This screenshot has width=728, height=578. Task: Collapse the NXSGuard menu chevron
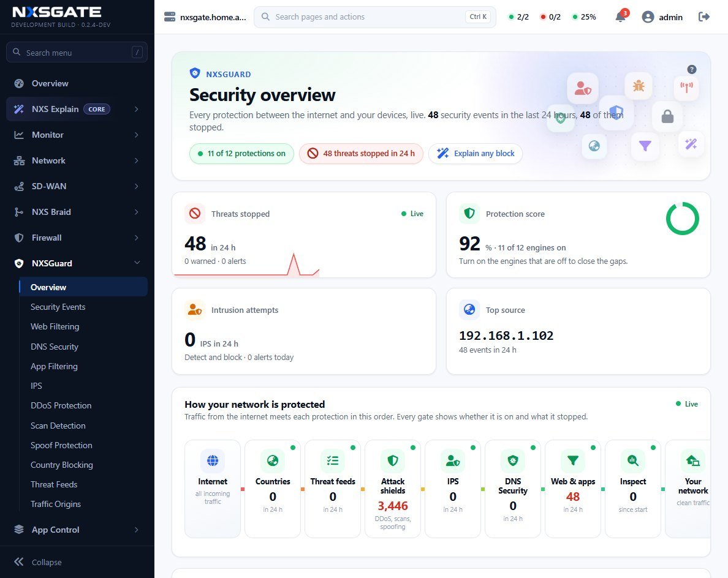137,263
